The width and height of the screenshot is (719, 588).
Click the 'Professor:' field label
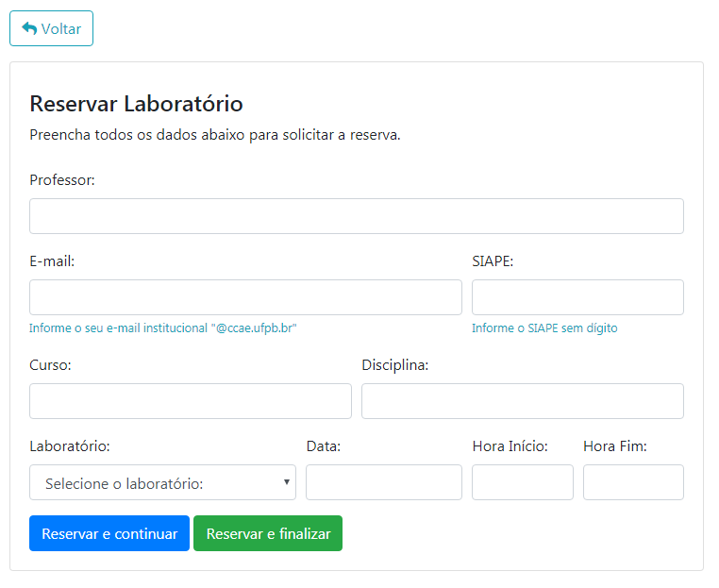click(x=62, y=180)
